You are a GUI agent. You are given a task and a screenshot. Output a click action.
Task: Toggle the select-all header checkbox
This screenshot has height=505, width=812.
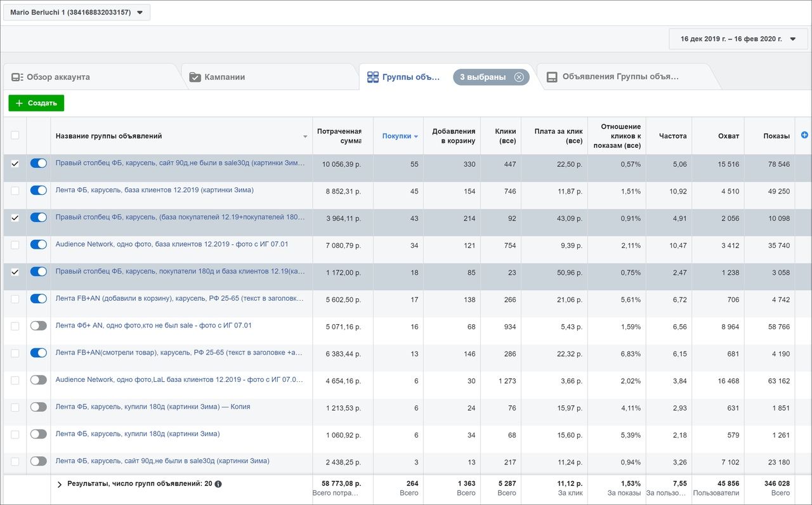tap(15, 135)
